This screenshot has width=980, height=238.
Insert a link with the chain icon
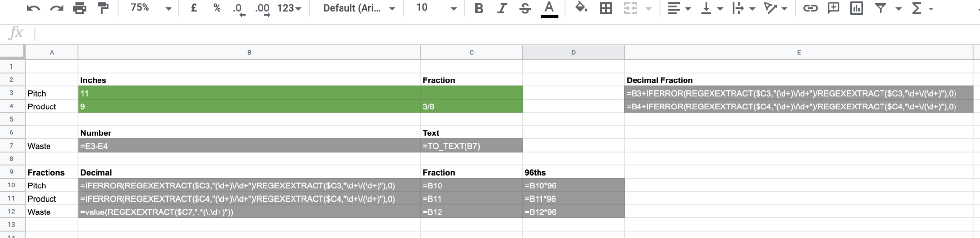[810, 8]
